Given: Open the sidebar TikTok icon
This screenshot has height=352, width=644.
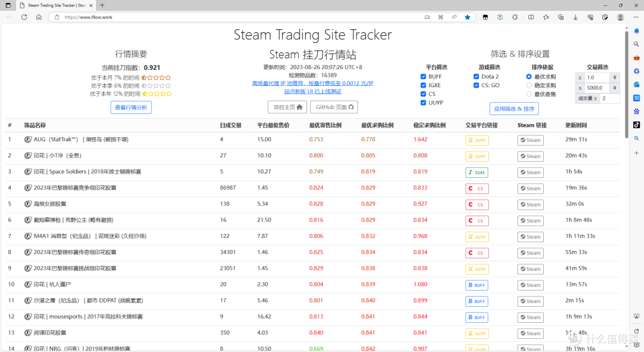Looking at the screenshot, I should (x=636, y=125).
